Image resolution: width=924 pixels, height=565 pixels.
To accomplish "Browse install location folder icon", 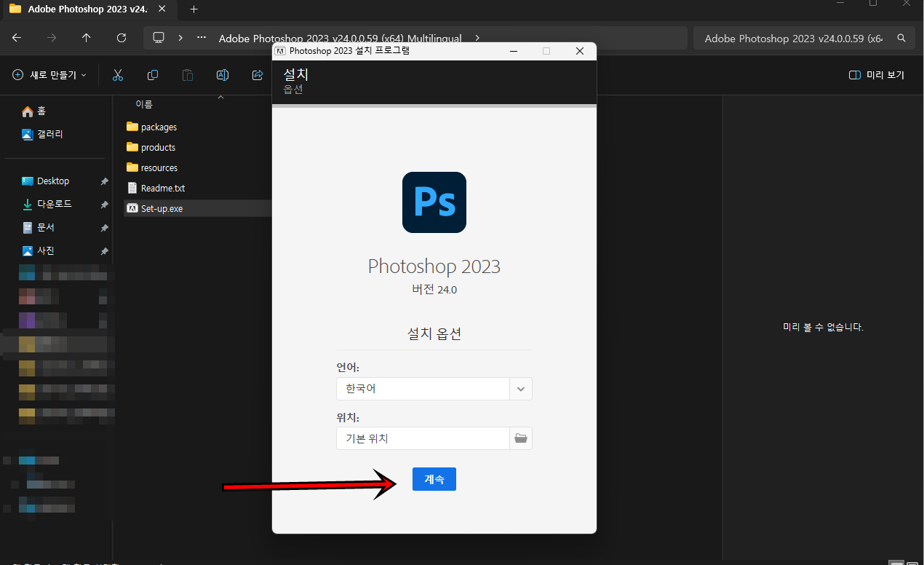I will [521, 438].
